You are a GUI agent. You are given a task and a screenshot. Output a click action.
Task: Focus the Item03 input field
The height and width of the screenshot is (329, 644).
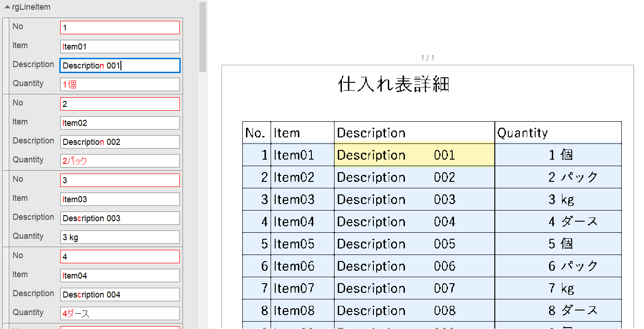(120, 199)
